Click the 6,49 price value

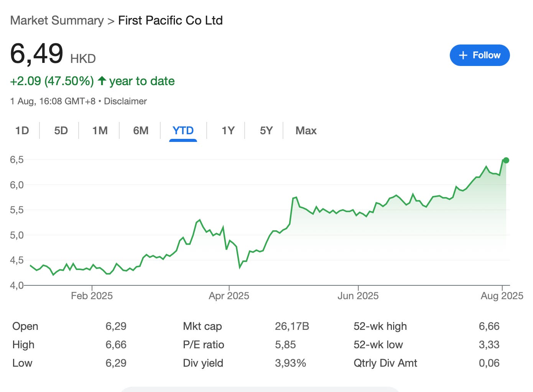[x=36, y=54]
